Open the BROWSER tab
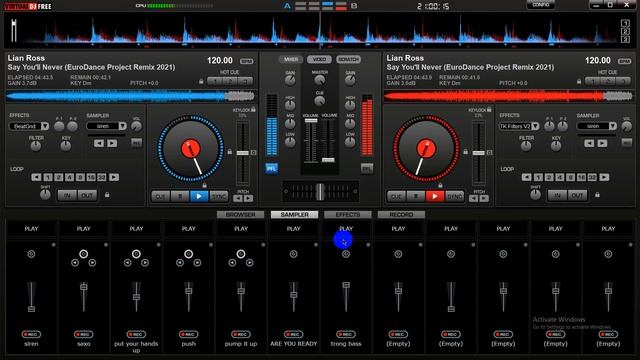640x360 pixels. pyautogui.click(x=241, y=214)
